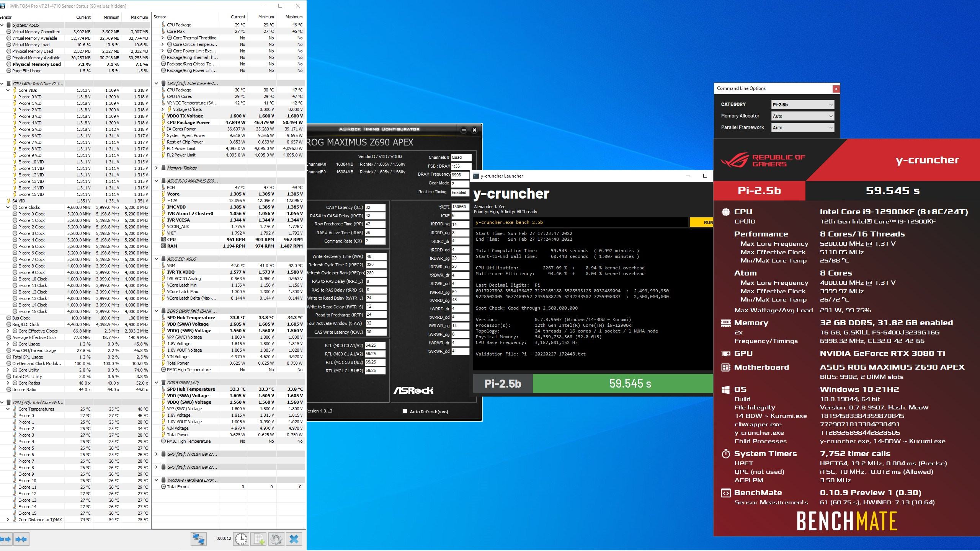Close the Command Line Options red X
This screenshot has height=551, width=980.
click(836, 88)
